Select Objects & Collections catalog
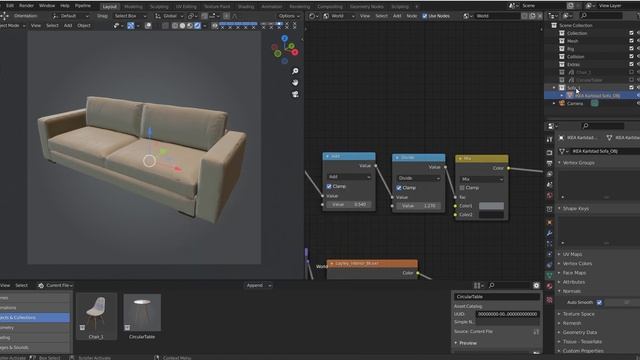 click(35, 317)
